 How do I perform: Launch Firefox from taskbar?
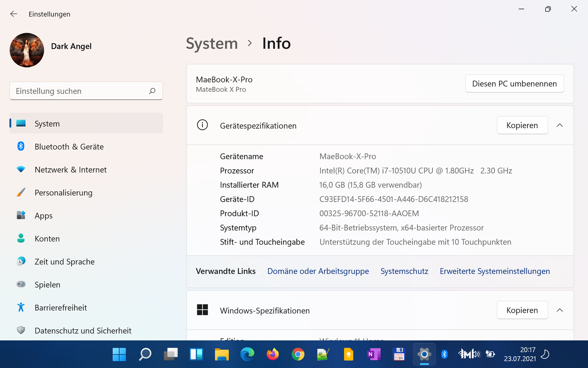(273, 355)
